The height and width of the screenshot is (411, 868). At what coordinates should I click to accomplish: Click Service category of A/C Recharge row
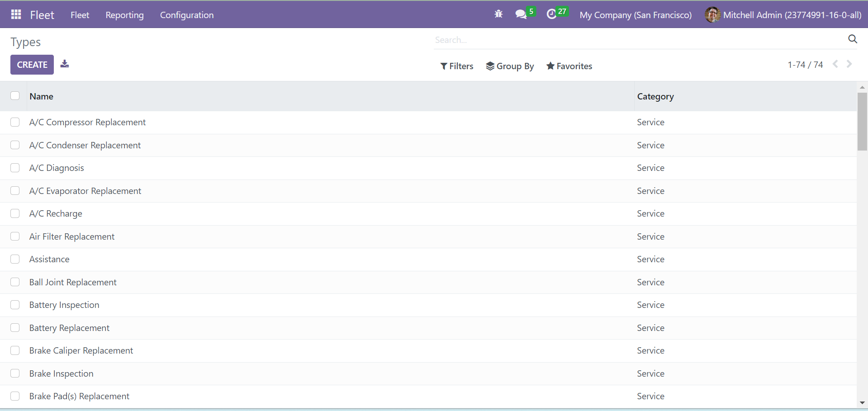650,213
